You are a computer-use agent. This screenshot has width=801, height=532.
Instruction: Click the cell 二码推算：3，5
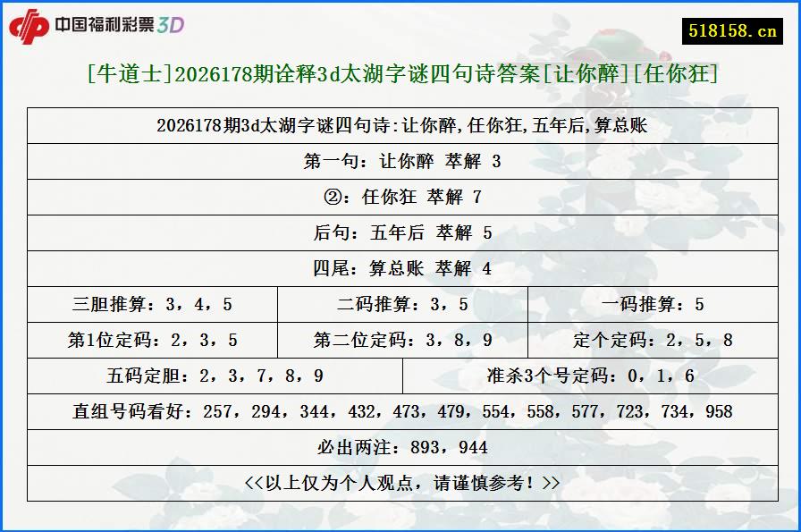click(402, 305)
